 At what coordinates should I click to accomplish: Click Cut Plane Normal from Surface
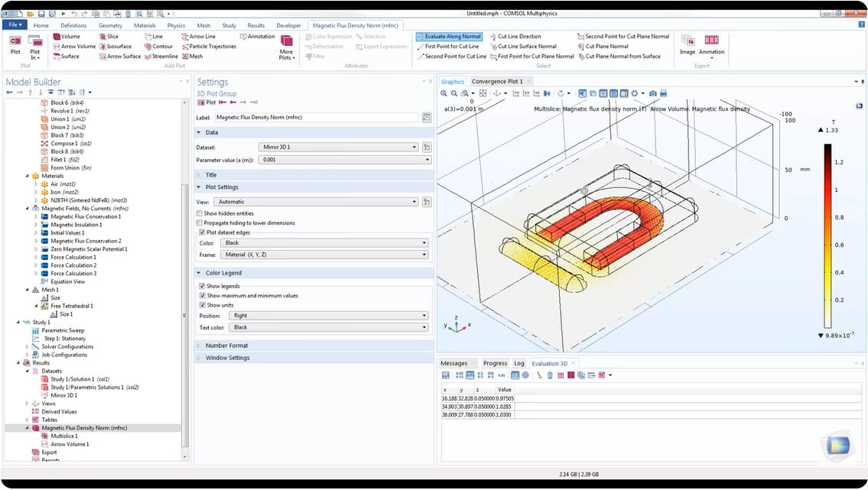[x=619, y=57]
